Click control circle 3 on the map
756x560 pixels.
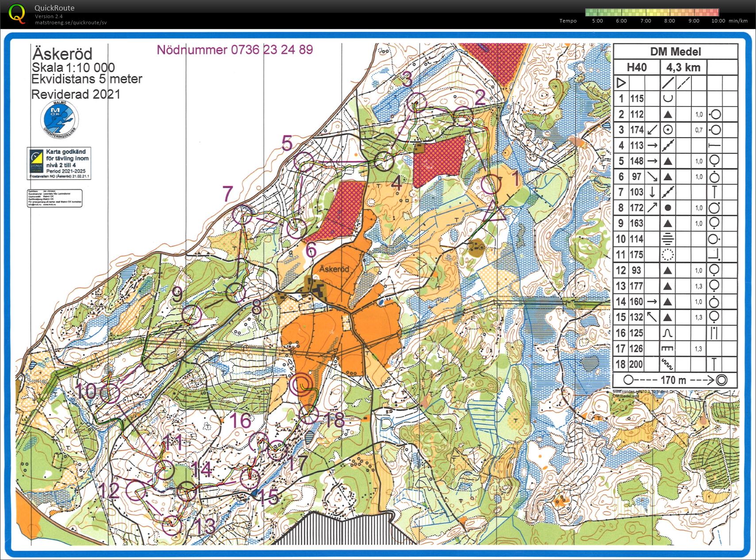[417, 103]
